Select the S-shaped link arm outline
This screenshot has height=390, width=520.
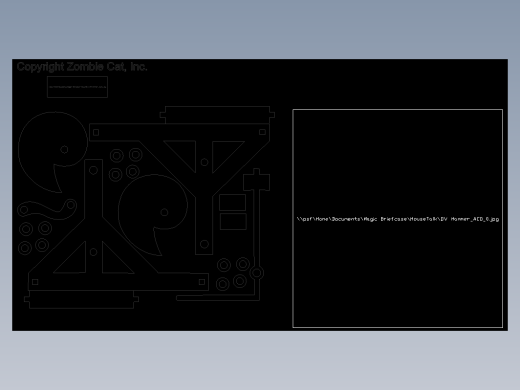point(47,209)
